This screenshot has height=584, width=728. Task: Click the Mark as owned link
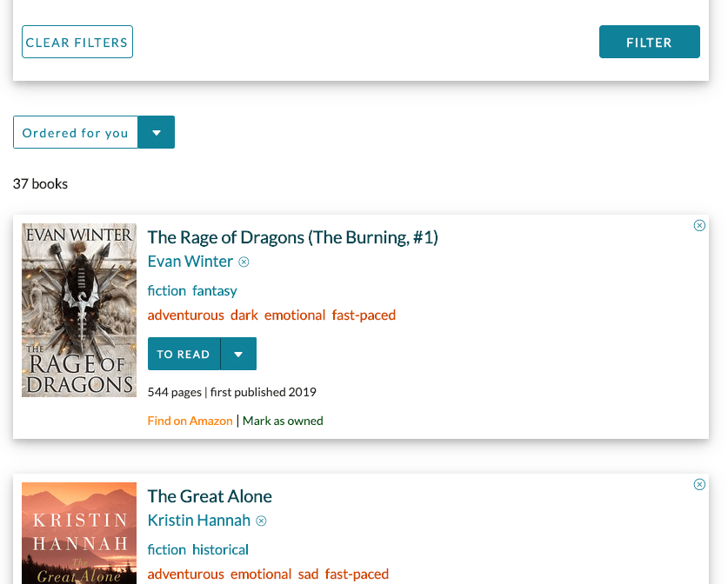[283, 421]
